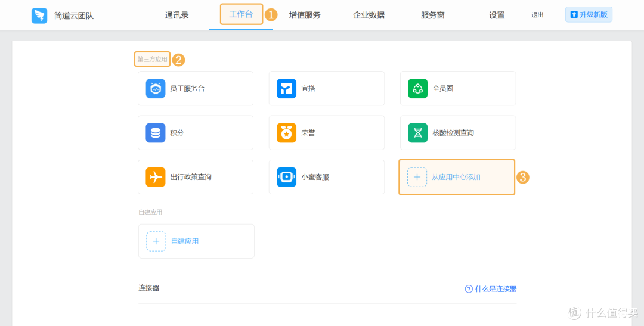This screenshot has height=326, width=644.
Task: Click the 积分 label text
Action: point(177,133)
